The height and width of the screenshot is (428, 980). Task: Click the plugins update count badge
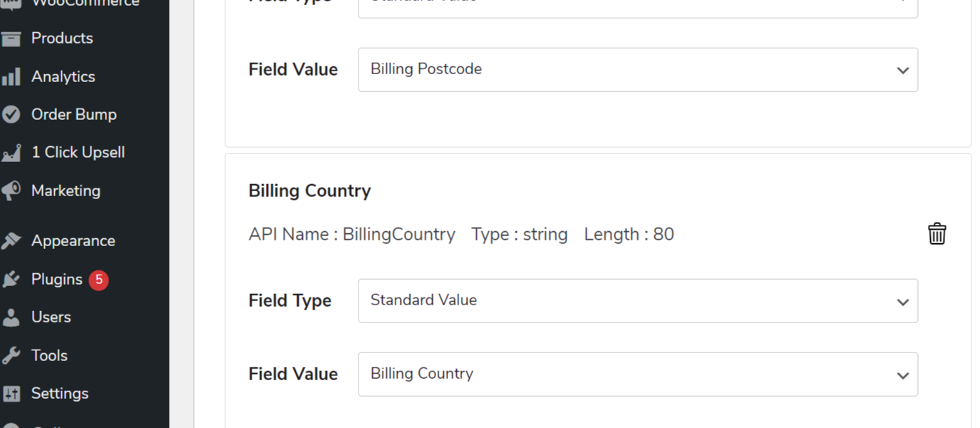(x=98, y=279)
